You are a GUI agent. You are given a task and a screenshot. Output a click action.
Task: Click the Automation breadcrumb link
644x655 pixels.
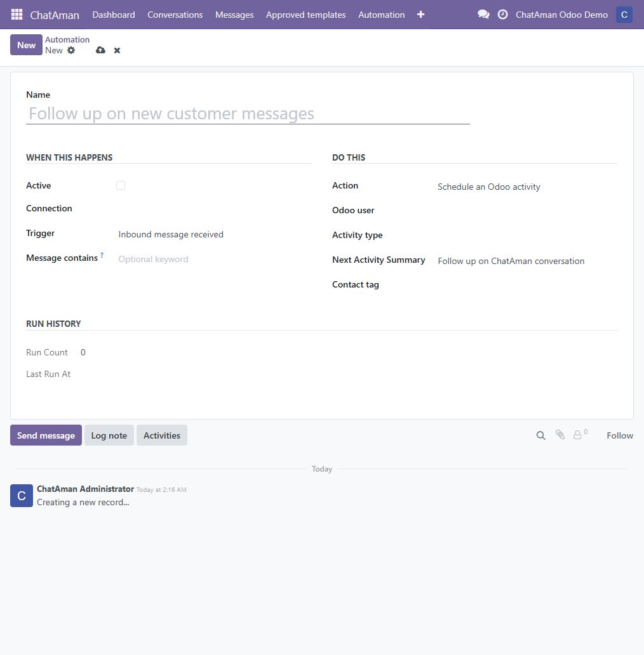click(67, 40)
